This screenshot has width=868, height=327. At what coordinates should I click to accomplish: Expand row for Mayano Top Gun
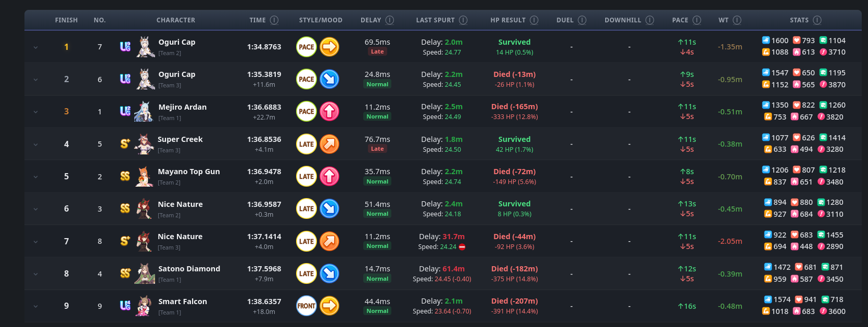[x=35, y=177]
